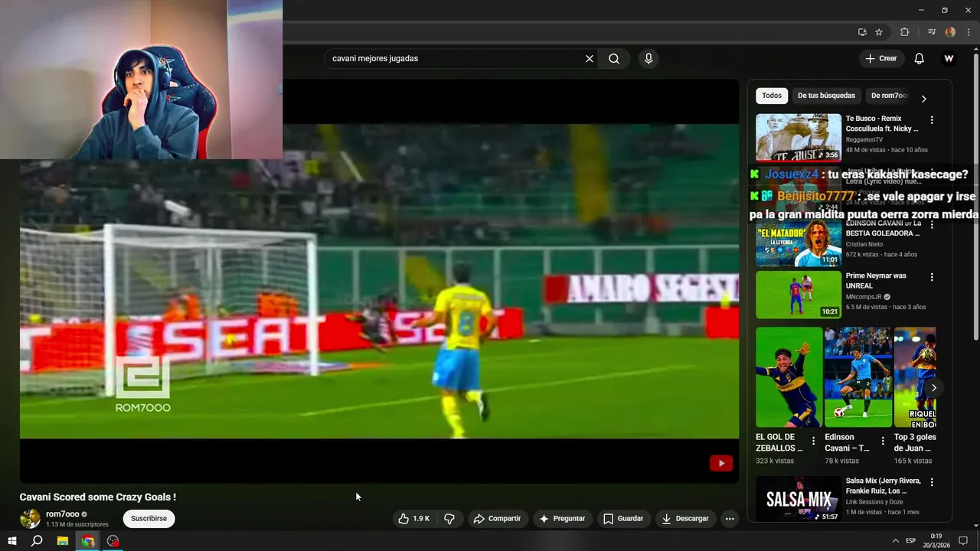Open rom7ooo channel avatar
Viewport: 980px width, 551px height.
[x=30, y=519]
